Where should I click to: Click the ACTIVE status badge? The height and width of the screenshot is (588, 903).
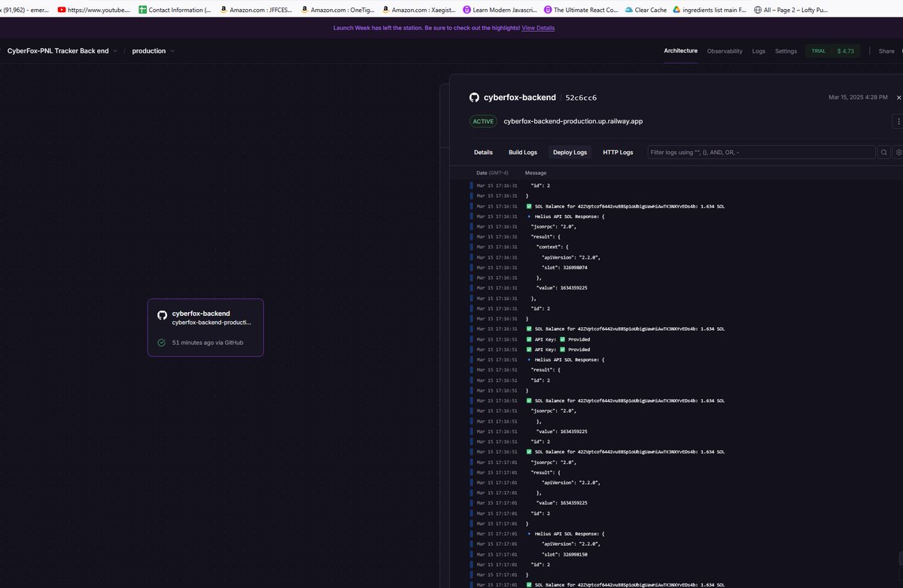pos(483,121)
